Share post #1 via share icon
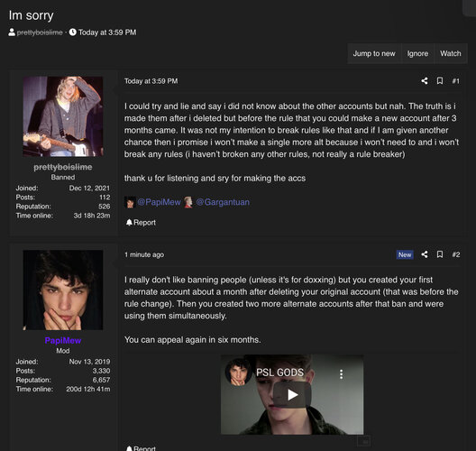476x451 pixels. coord(425,81)
